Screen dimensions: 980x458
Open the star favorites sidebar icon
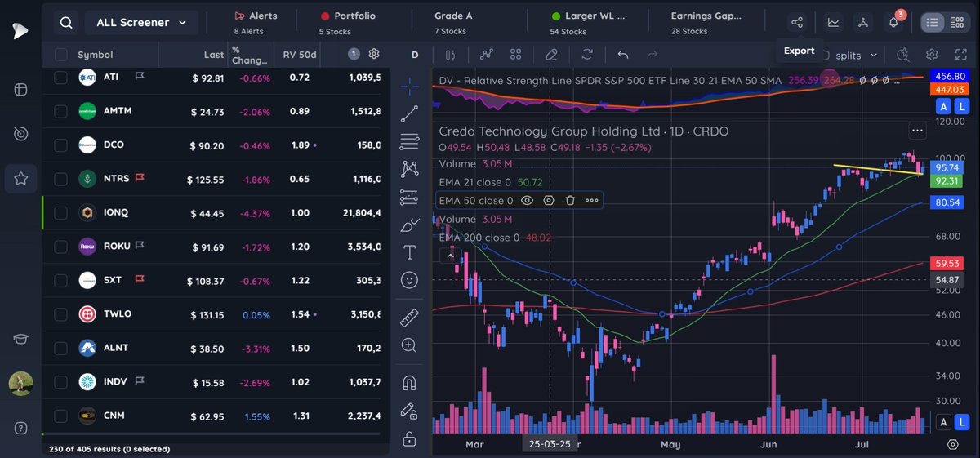(20, 178)
